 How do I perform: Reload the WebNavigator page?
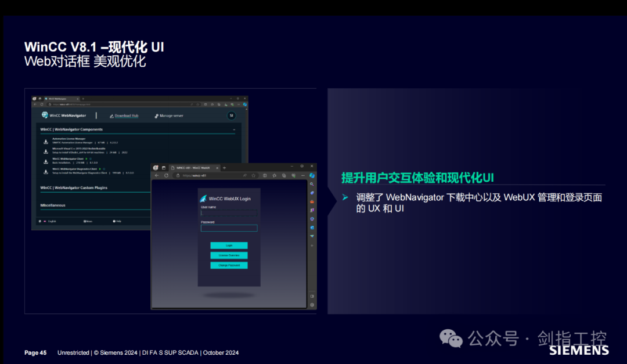click(41, 104)
